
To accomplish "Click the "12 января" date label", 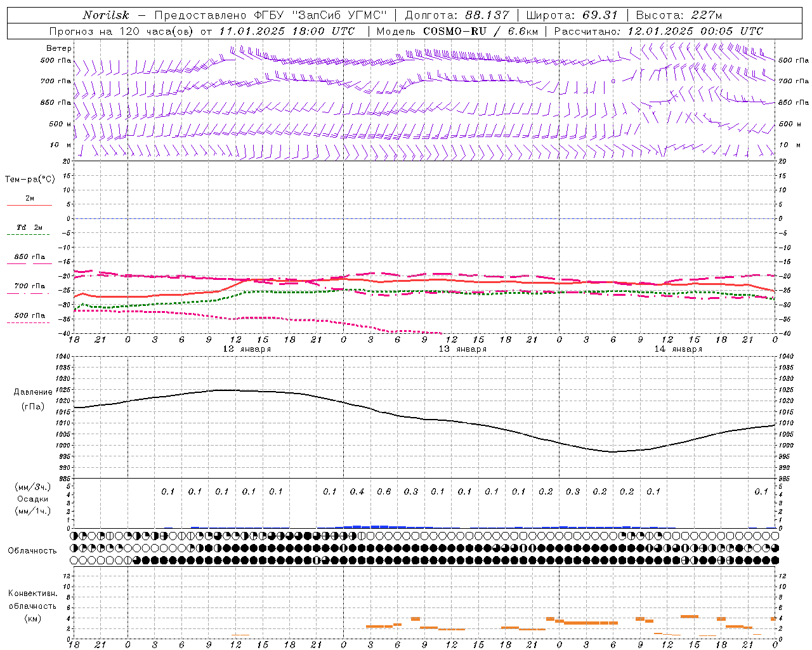I will pos(247,349).
